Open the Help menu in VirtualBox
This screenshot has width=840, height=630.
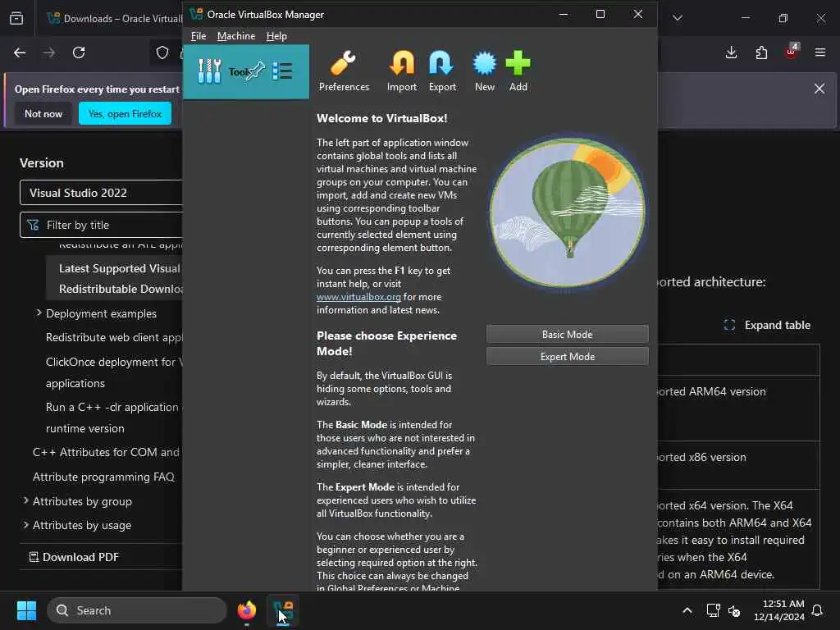click(276, 36)
